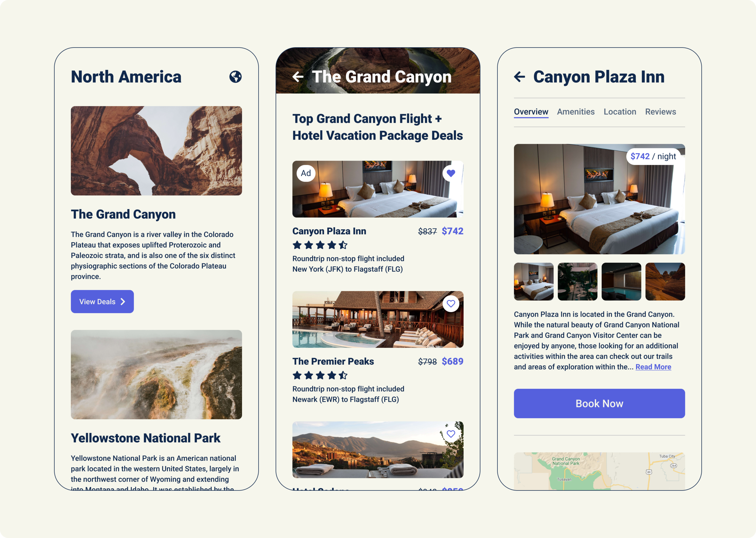Switch to the Amenities tab
This screenshot has height=538, width=756.
pyautogui.click(x=575, y=112)
